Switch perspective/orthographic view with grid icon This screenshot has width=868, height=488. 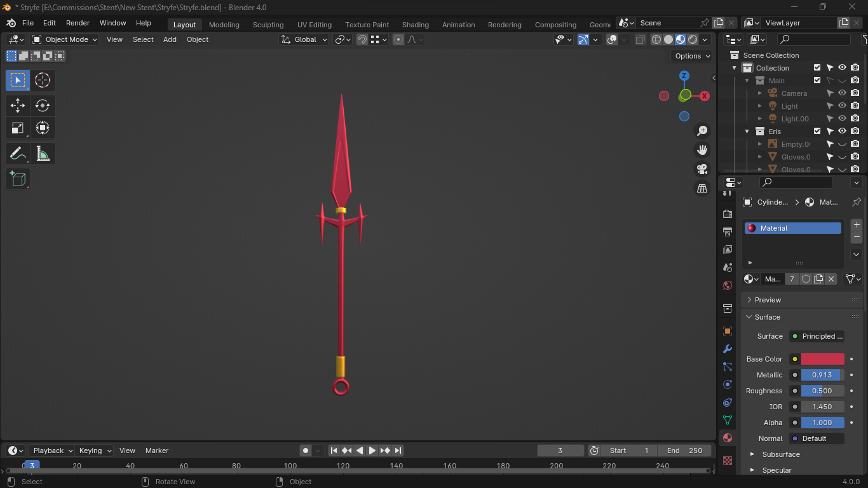coord(702,188)
